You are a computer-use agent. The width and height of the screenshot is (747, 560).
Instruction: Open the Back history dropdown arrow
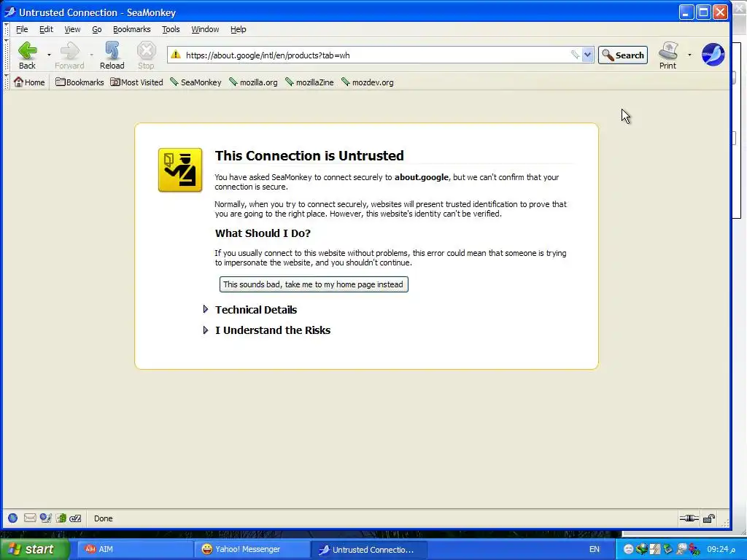click(x=49, y=55)
